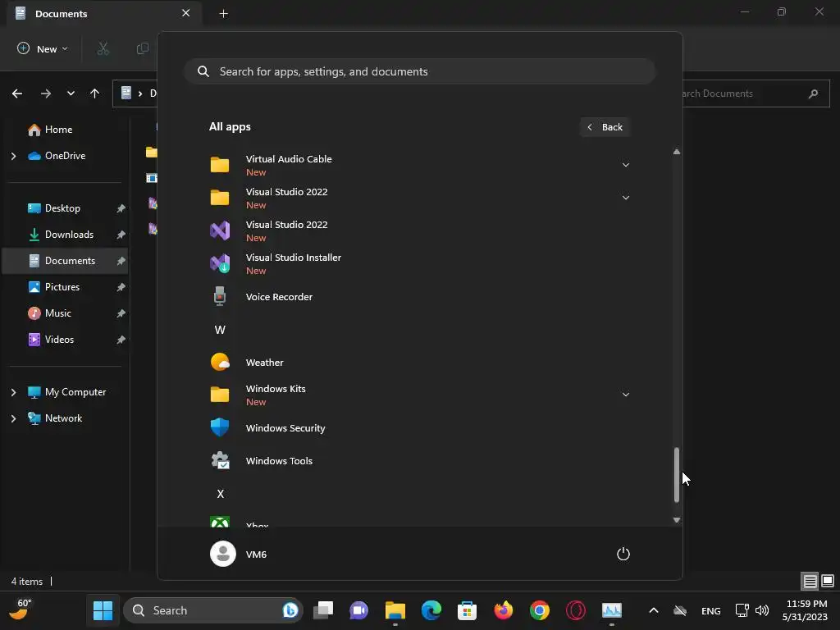This screenshot has width=840, height=630.
Task: Click the scroll down arrow of apps list
Action: point(677,519)
